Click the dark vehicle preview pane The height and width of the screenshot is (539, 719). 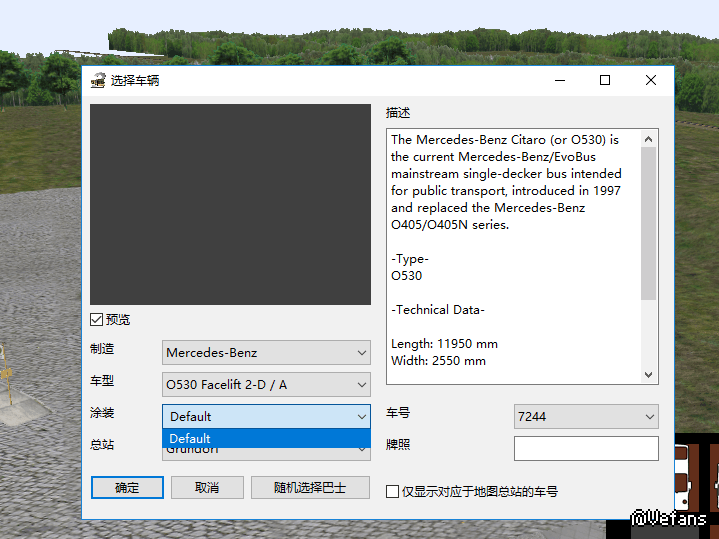(x=230, y=204)
